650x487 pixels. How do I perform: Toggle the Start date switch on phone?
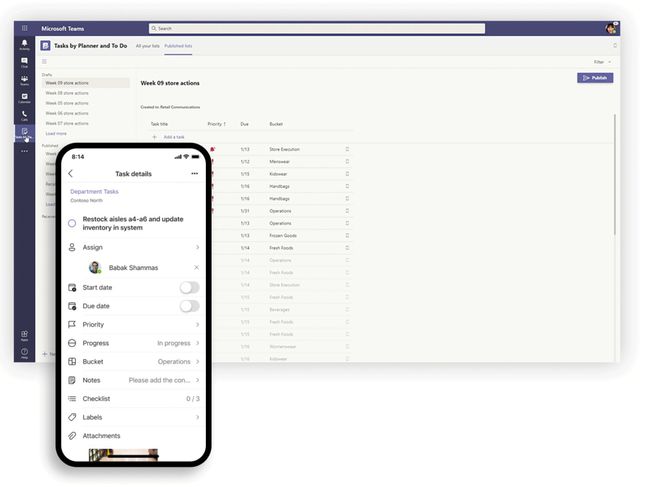pos(189,288)
